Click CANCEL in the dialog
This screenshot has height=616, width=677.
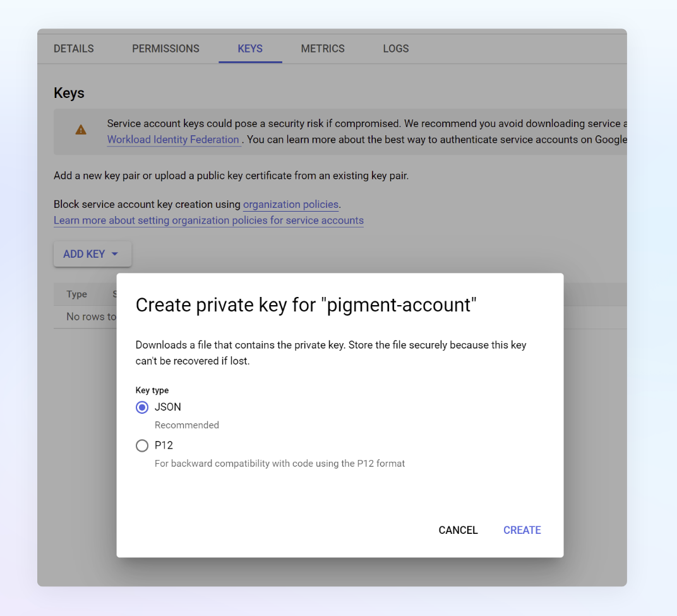[x=458, y=530]
